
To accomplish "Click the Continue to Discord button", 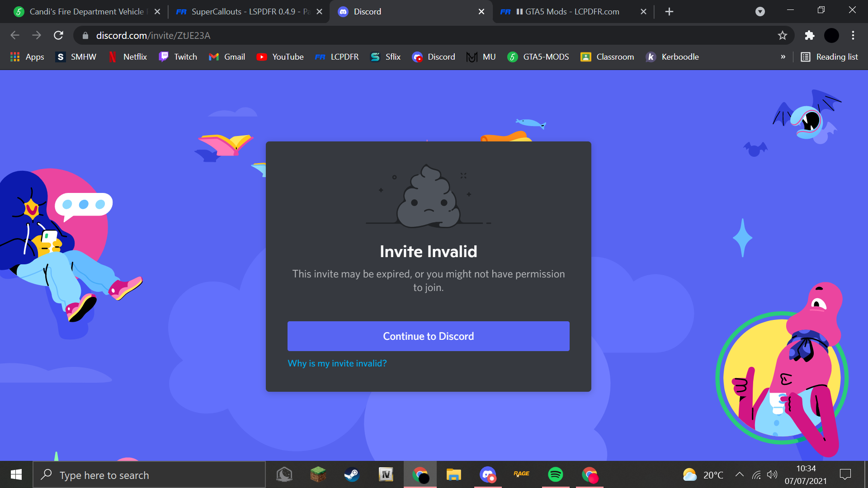I will pyautogui.click(x=428, y=336).
